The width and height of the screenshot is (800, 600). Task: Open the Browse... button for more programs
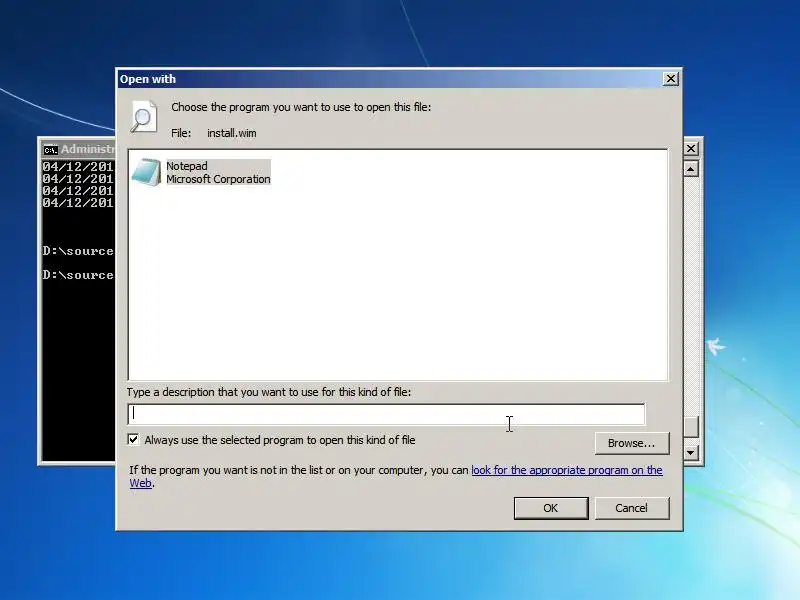click(x=632, y=443)
